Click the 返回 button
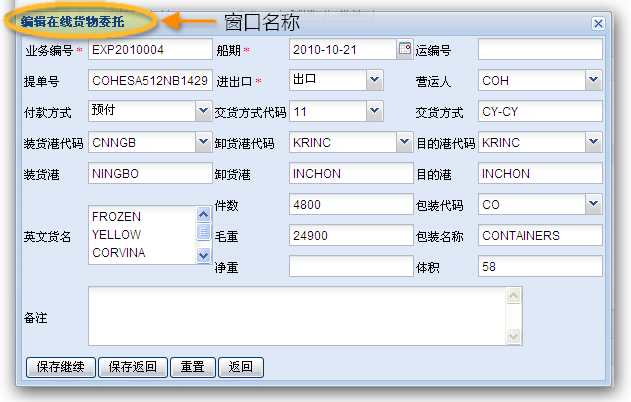Screen dimensions: 631x402 (x=241, y=367)
